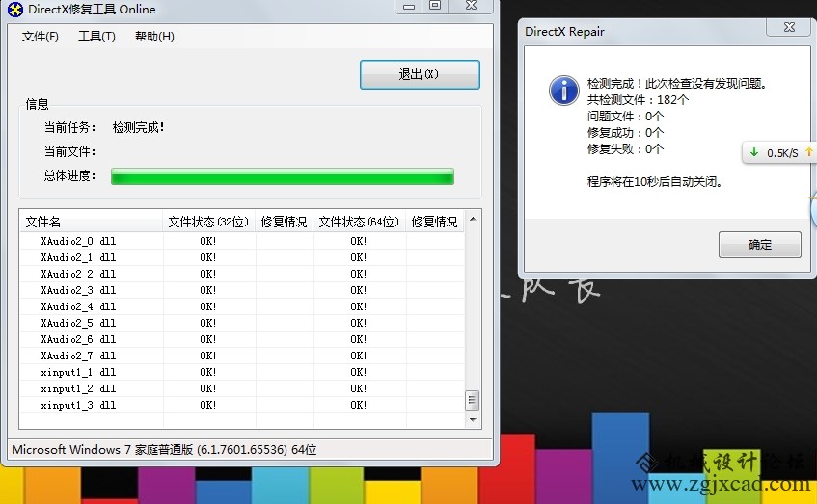Screen dimensions: 817x504
Task: Click the 检测完成! current task text
Action: [139, 127]
